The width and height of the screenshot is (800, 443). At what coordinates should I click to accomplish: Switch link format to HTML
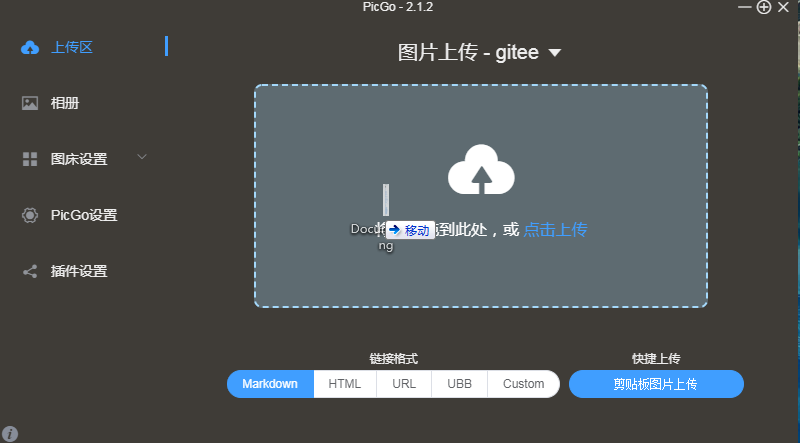tap(345, 384)
